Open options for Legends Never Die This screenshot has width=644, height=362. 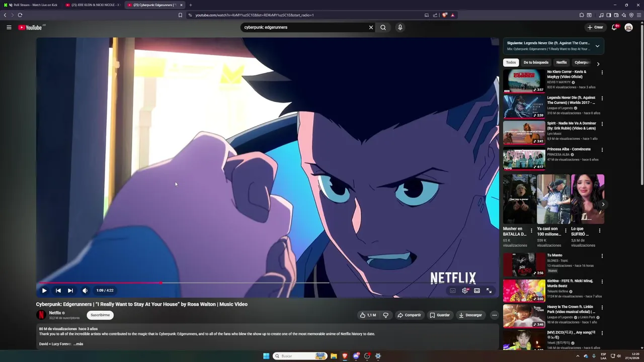click(x=602, y=98)
